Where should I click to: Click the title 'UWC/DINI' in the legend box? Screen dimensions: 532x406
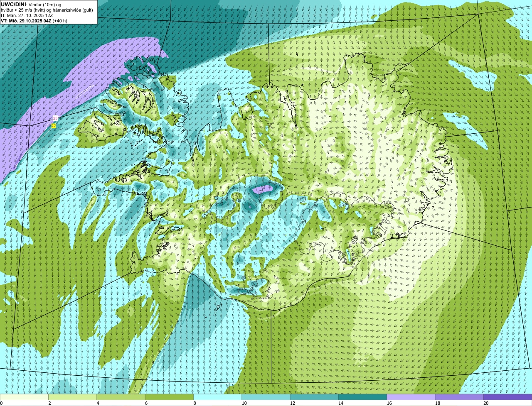coord(13,4)
